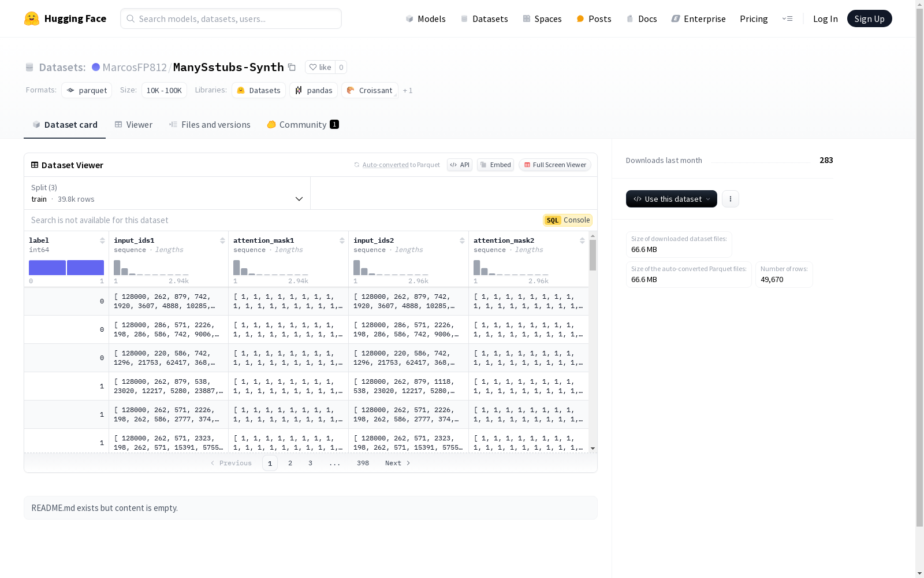This screenshot has width=924, height=578.
Task: Click the label 0 histogram bar
Action: (47, 268)
